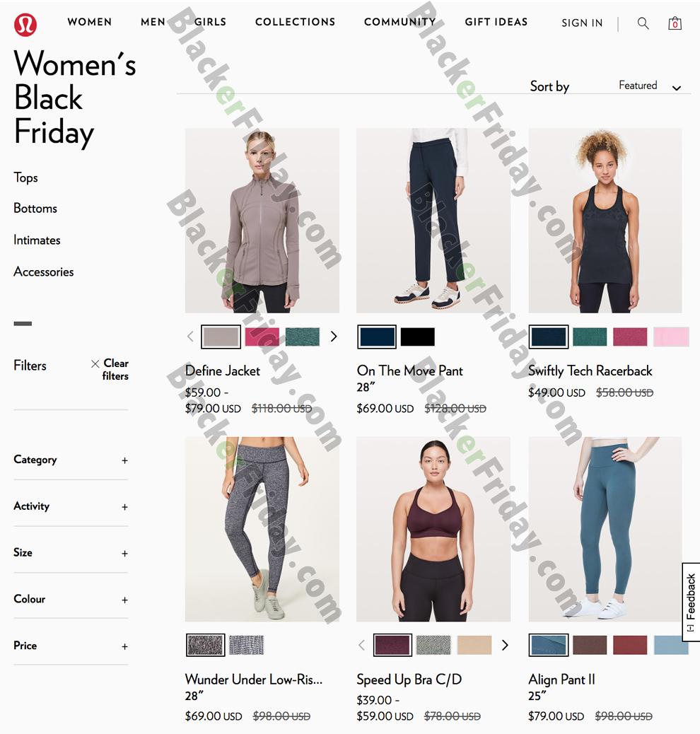Open the shopping bag icon
The image size is (700, 734).
675,23
